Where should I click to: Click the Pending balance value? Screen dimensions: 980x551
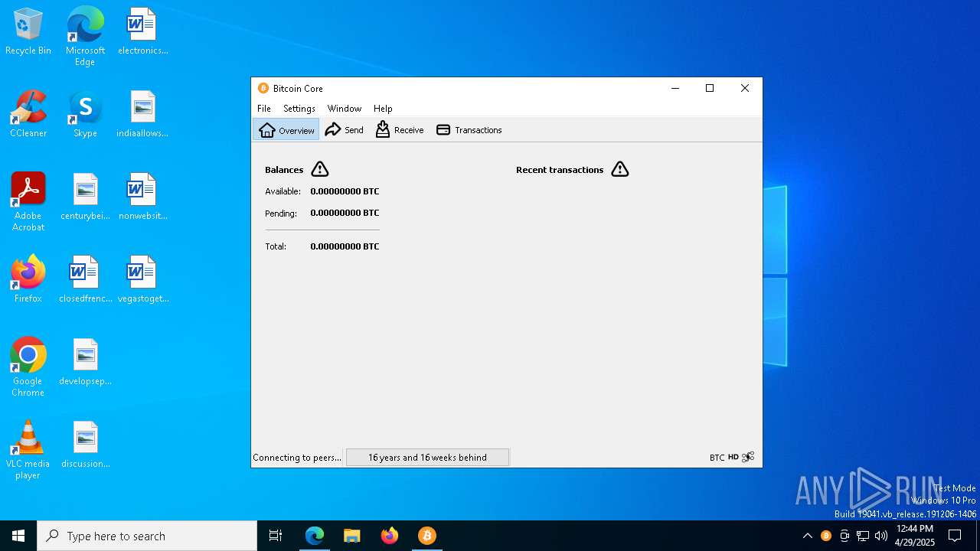[345, 213]
